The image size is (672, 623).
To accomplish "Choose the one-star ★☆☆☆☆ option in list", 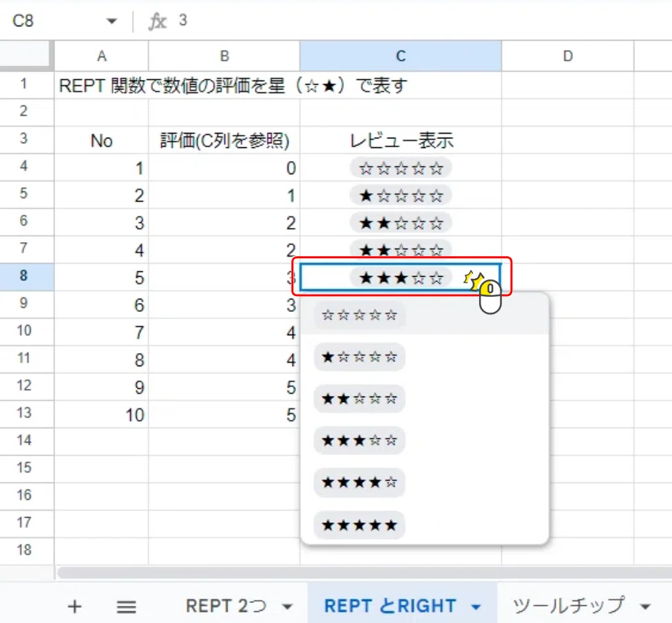I will 359,357.
